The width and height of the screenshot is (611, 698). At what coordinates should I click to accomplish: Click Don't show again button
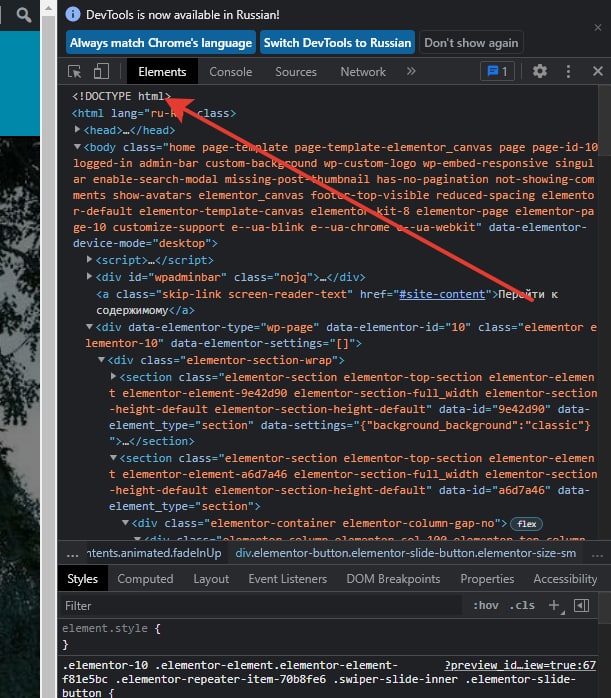click(471, 43)
